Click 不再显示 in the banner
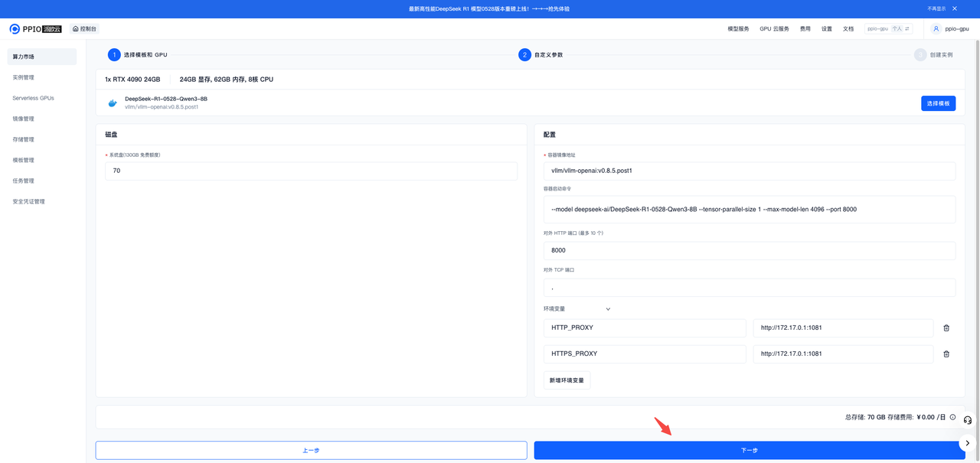Image resolution: width=980 pixels, height=463 pixels. tap(936, 8)
